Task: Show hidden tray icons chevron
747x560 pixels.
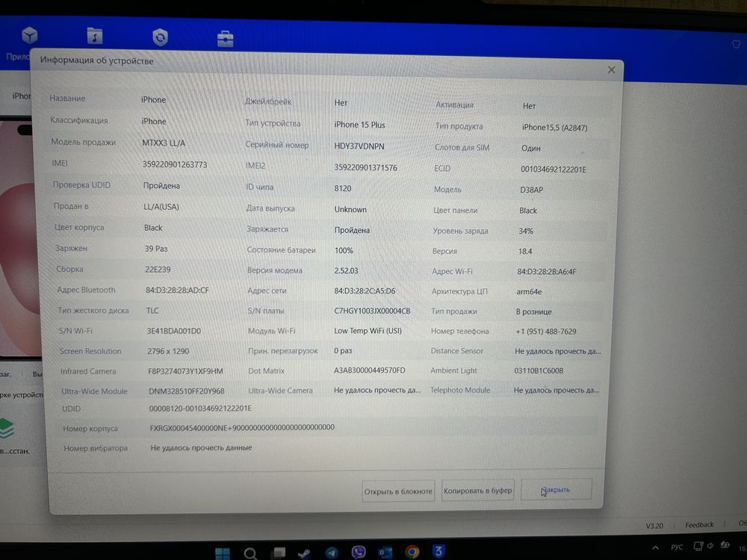Action: pyautogui.click(x=656, y=547)
